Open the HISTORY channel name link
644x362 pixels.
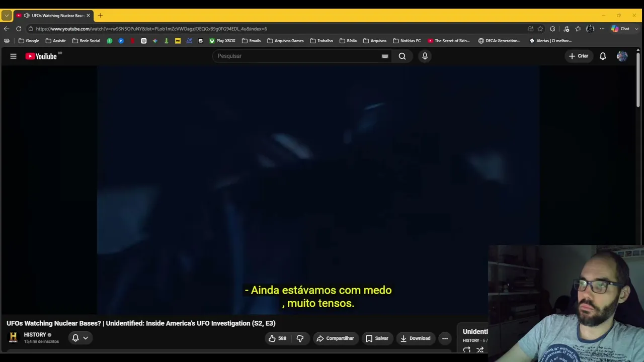pyautogui.click(x=35, y=335)
